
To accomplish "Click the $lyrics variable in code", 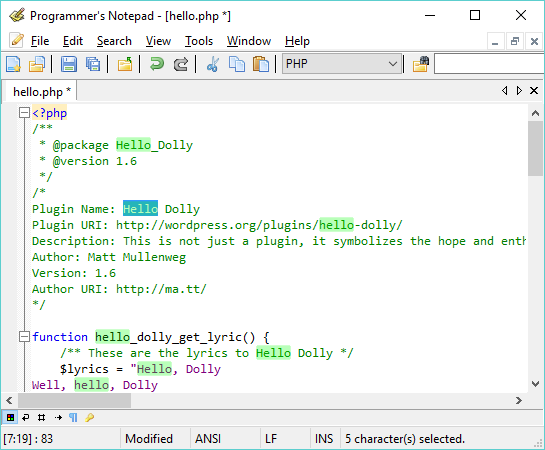I will click(84, 369).
